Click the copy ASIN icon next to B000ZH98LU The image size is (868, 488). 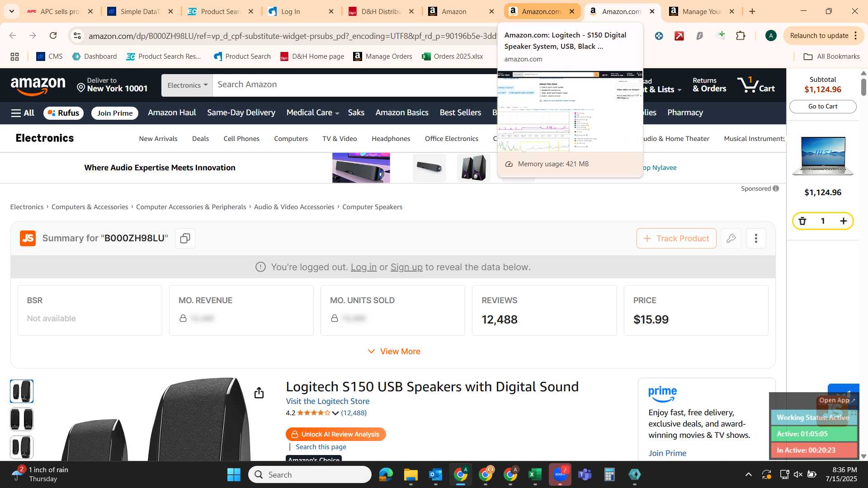[185, 238]
